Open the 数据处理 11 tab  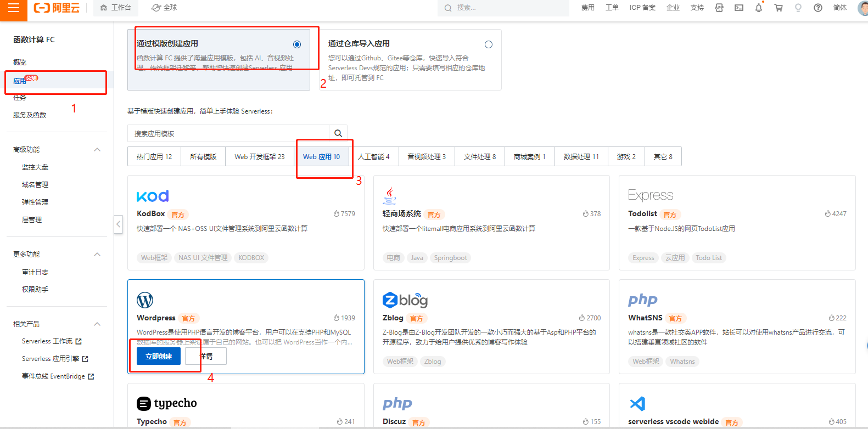(x=581, y=156)
